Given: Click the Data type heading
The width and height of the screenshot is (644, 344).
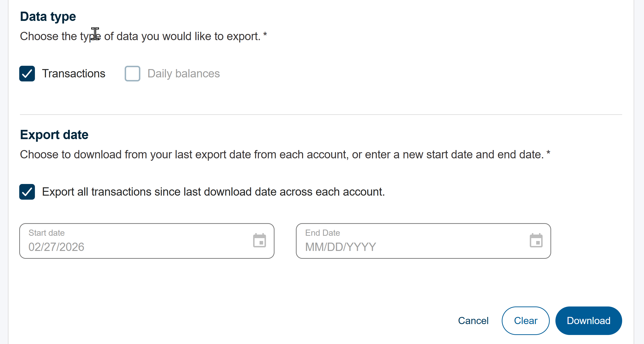Looking at the screenshot, I should point(48,17).
